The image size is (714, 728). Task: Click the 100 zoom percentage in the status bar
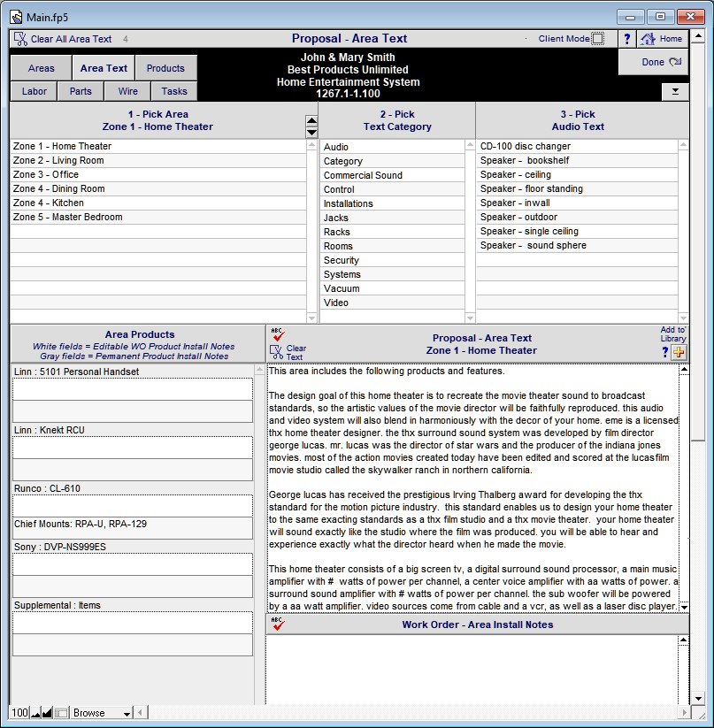click(20, 713)
